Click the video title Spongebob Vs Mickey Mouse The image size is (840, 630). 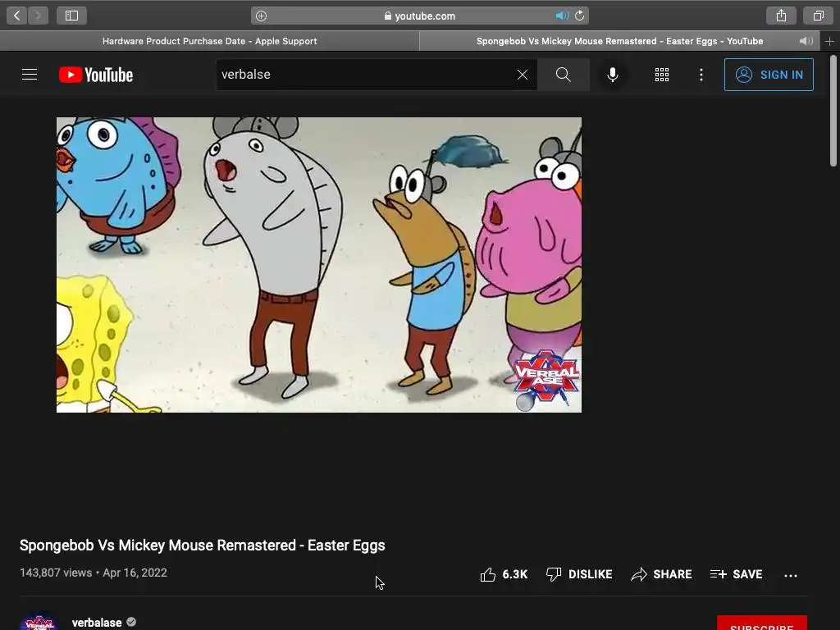pos(203,546)
